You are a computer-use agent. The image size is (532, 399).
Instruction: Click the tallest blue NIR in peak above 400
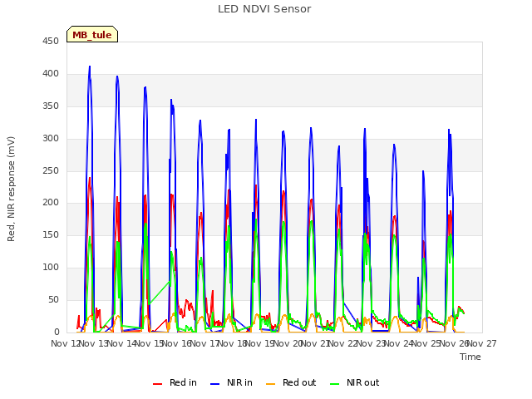pos(90,66)
